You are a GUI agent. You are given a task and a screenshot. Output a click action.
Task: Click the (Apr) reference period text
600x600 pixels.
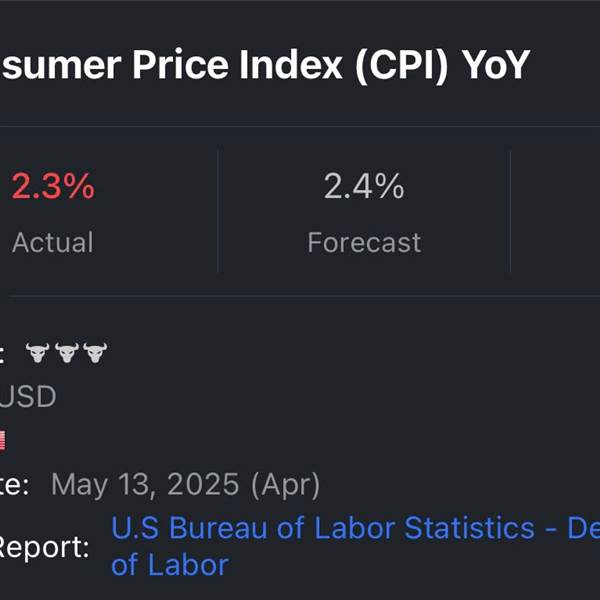pos(285,485)
